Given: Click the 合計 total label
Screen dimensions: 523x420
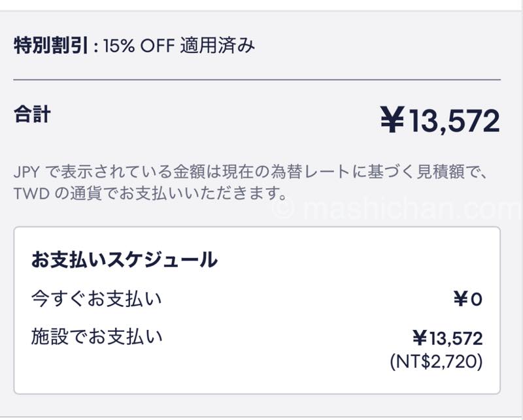Looking at the screenshot, I should (x=32, y=114).
